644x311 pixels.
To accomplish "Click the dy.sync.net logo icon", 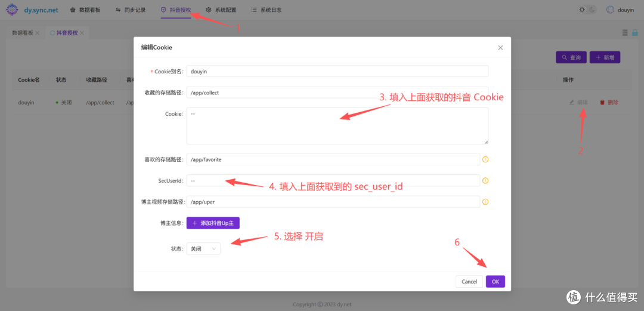I will (11, 10).
